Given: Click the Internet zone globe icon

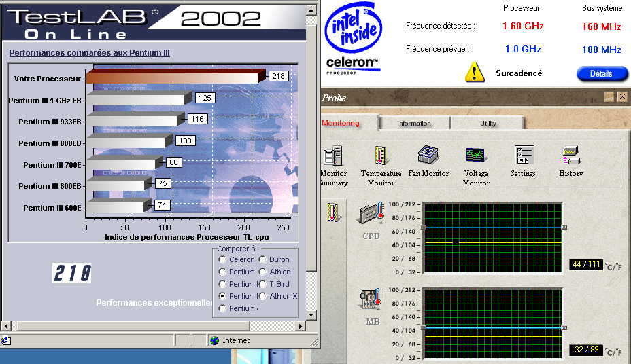Looking at the screenshot, I should point(214,340).
